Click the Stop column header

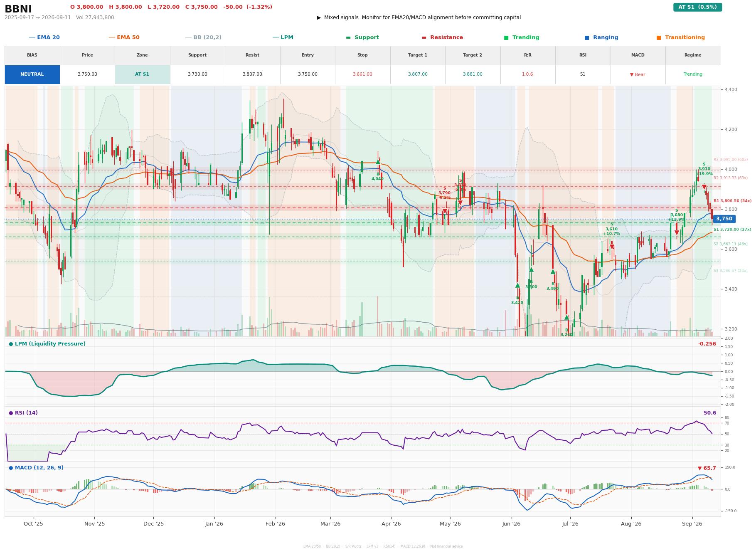point(362,55)
